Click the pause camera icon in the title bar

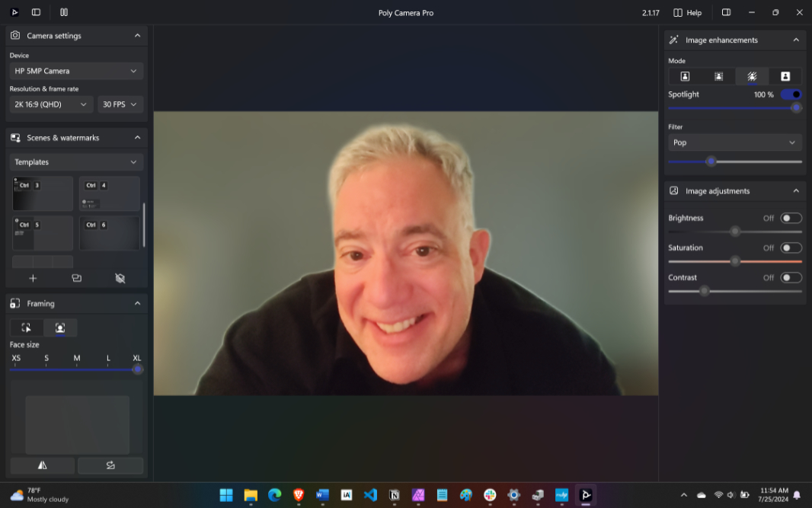64,12
